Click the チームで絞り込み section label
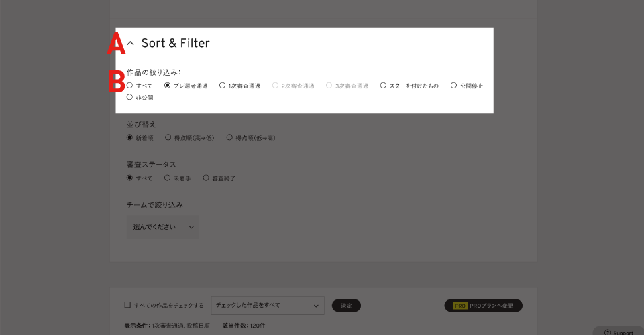The height and width of the screenshot is (335, 644). pos(155,204)
